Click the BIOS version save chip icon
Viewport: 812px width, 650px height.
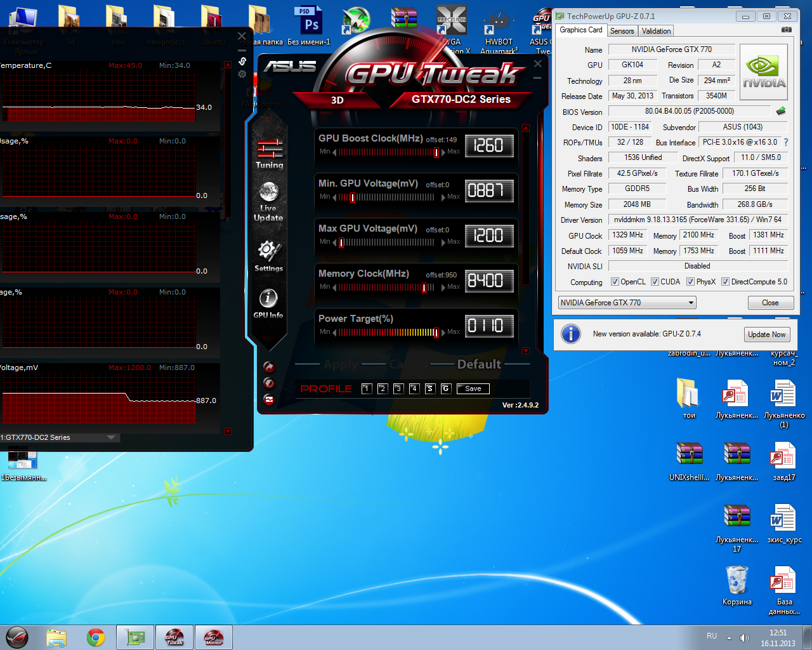coord(781,111)
